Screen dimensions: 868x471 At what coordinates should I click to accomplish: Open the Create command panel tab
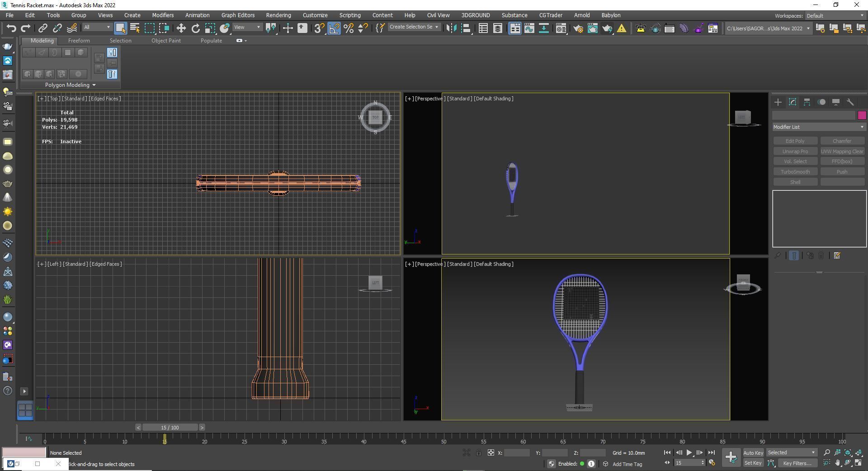tap(778, 102)
